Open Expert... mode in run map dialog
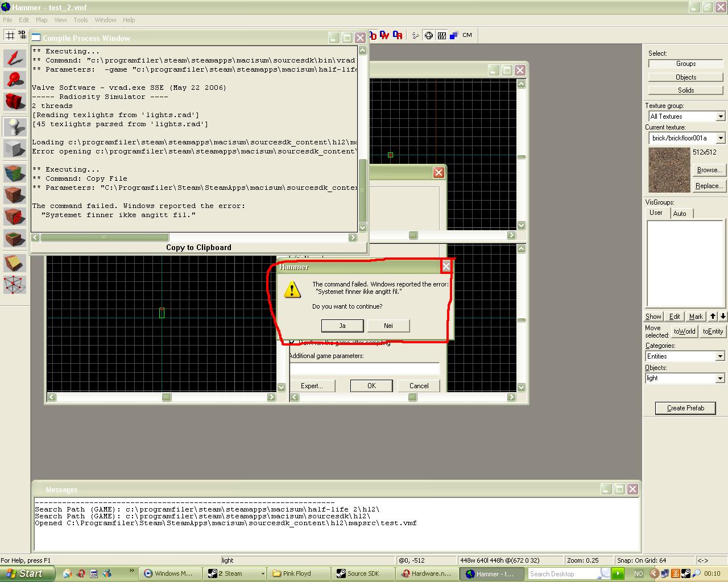Image resolution: width=728 pixels, height=582 pixels. tap(312, 386)
